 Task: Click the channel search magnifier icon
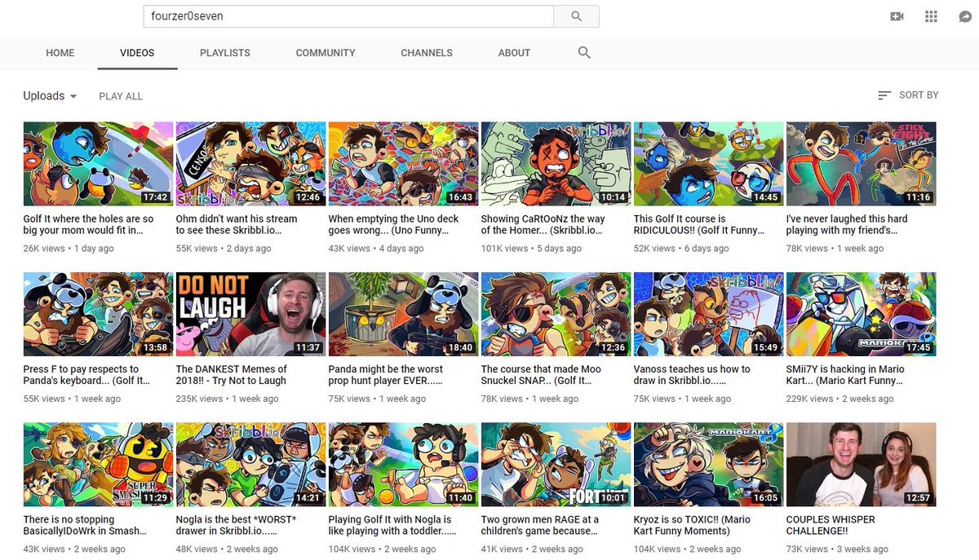pos(584,52)
